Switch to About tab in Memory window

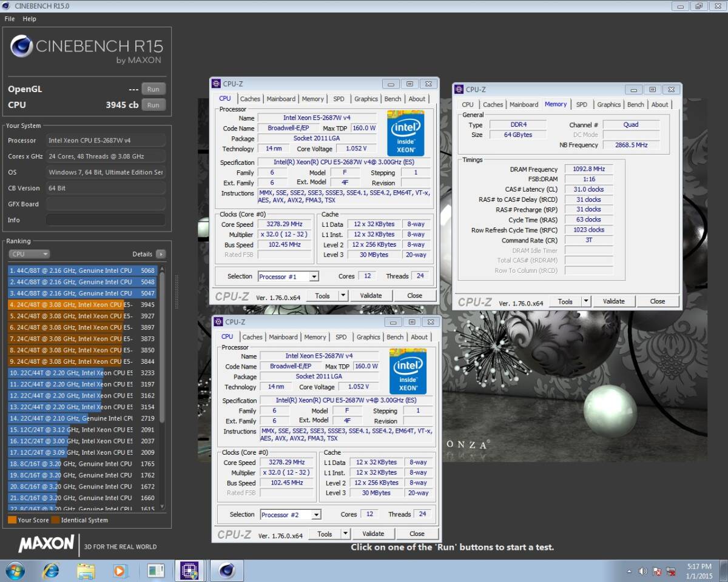pyautogui.click(x=660, y=104)
